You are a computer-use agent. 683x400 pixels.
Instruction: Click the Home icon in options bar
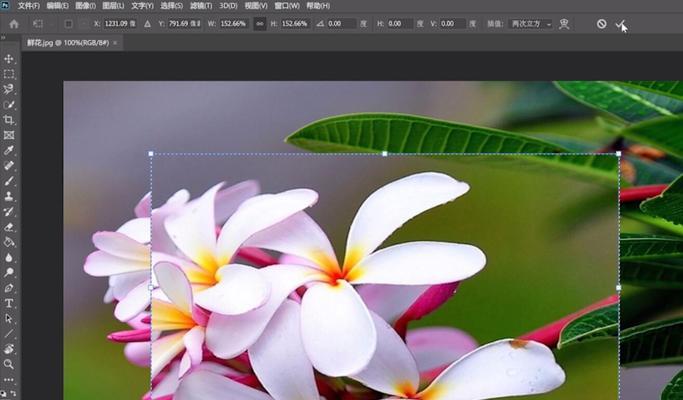click(14, 24)
